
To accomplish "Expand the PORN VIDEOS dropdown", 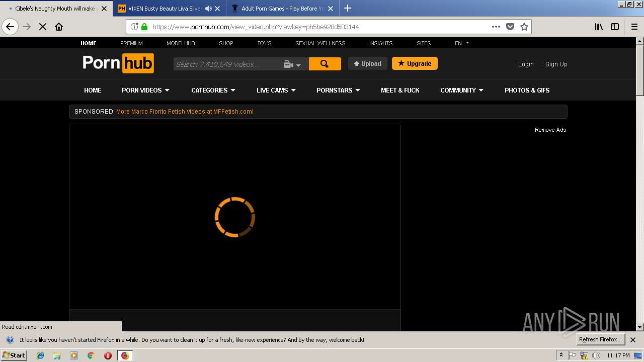I will pos(145,90).
